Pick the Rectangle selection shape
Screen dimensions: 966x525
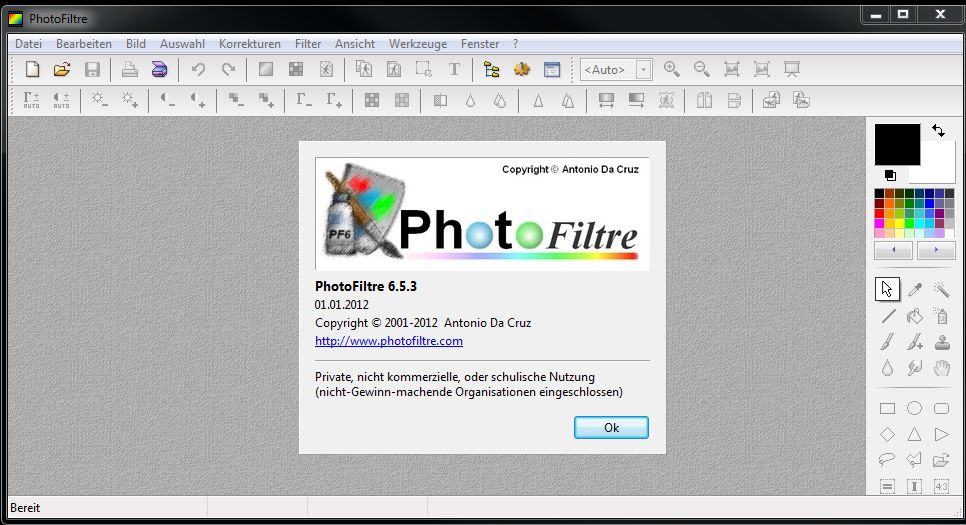pyautogui.click(x=887, y=408)
